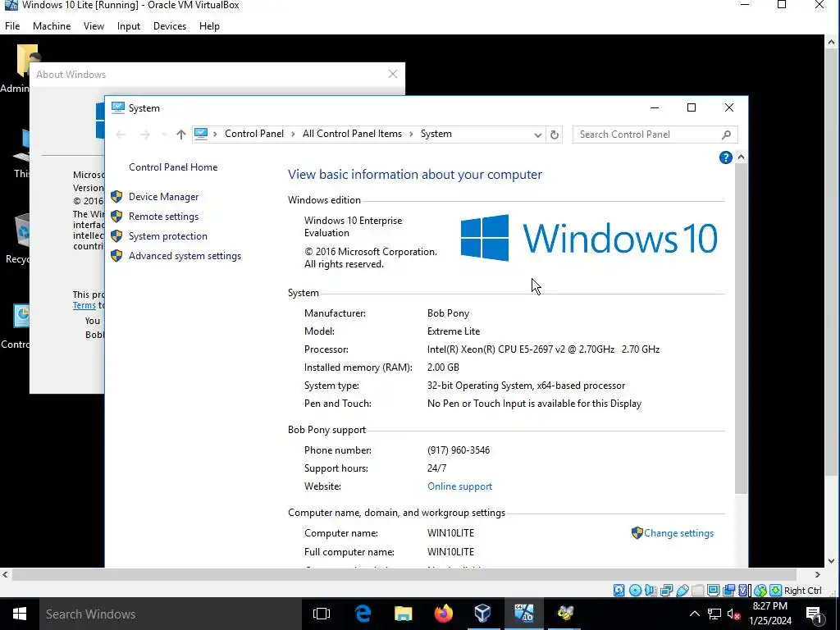Click Change settings for computer name
840x630 pixels.
click(678, 533)
